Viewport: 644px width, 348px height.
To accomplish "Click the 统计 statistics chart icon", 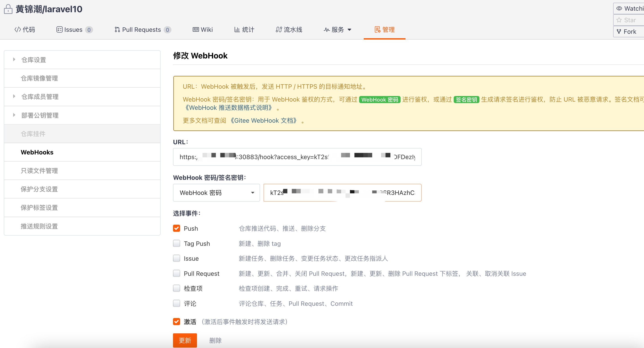I will pyautogui.click(x=237, y=30).
